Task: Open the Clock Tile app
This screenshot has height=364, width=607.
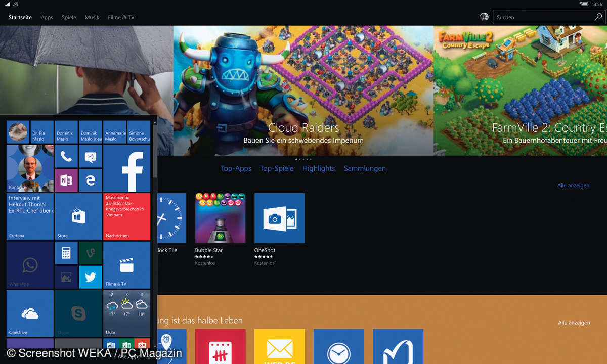Action: [171, 218]
